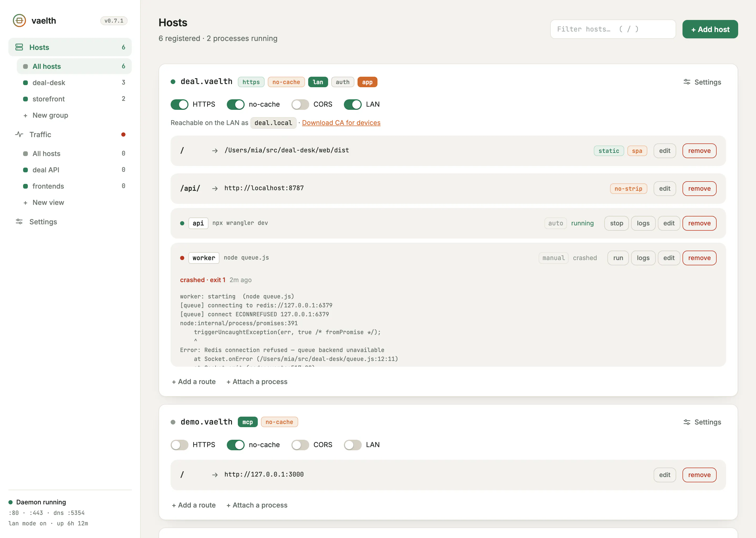Turn off HTTPS for deal.vaelth
Image resolution: width=756 pixels, height=538 pixels.
[x=179, y=104]
